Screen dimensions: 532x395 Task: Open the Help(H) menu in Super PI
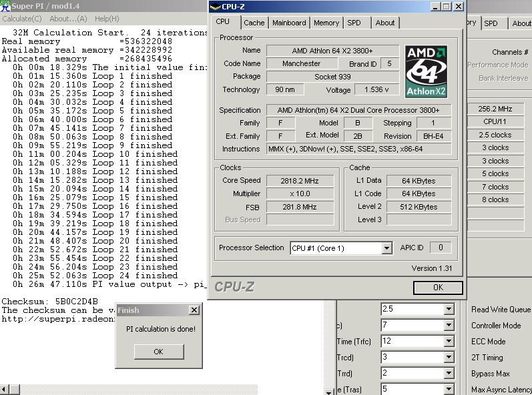pyautogui.click(x=107, y=19)
